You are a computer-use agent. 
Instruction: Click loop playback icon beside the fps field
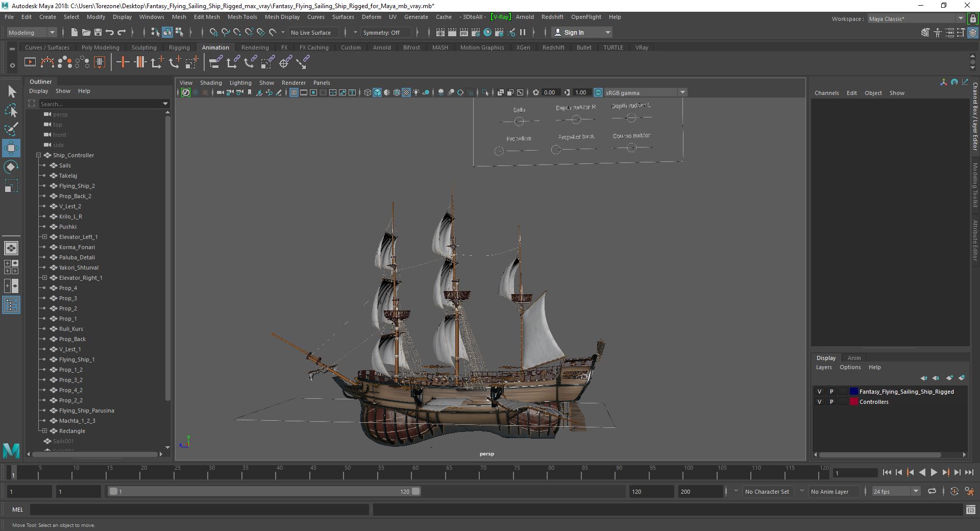click(x=932, y=491)
